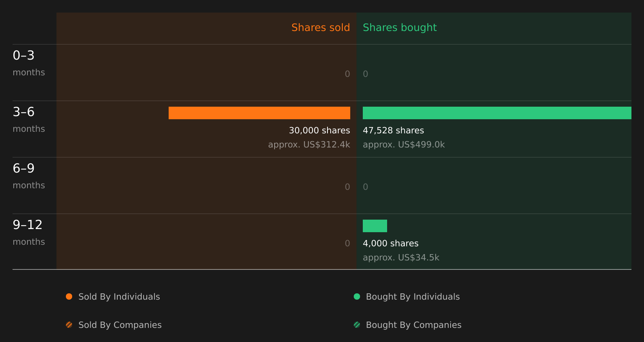This screenshot has width=644, height=342.
Task: Select the orange 30,000 shares sold bar
Action: coord(259,113)
